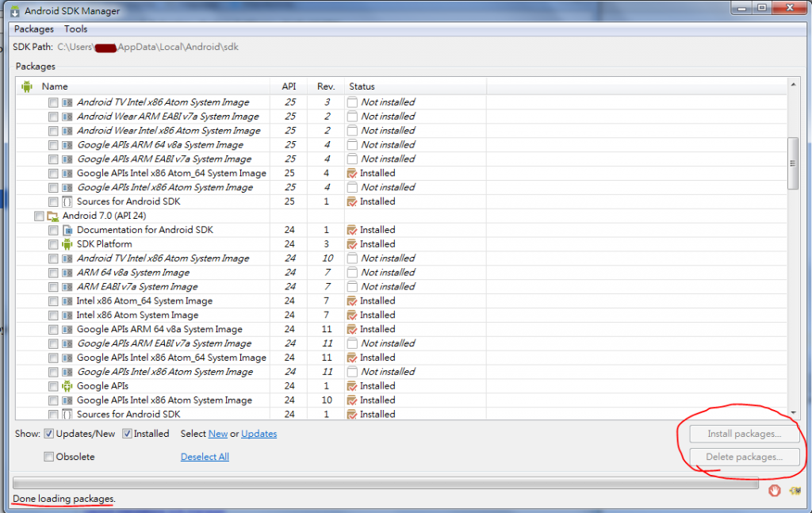Click the red stop hand icon
Image resolution: width=812 pixels, height=513 pixels.
[x=774, y=490]
